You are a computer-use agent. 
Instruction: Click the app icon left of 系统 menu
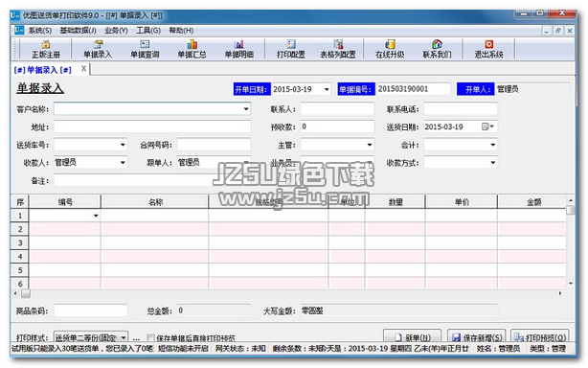[19, 30]
